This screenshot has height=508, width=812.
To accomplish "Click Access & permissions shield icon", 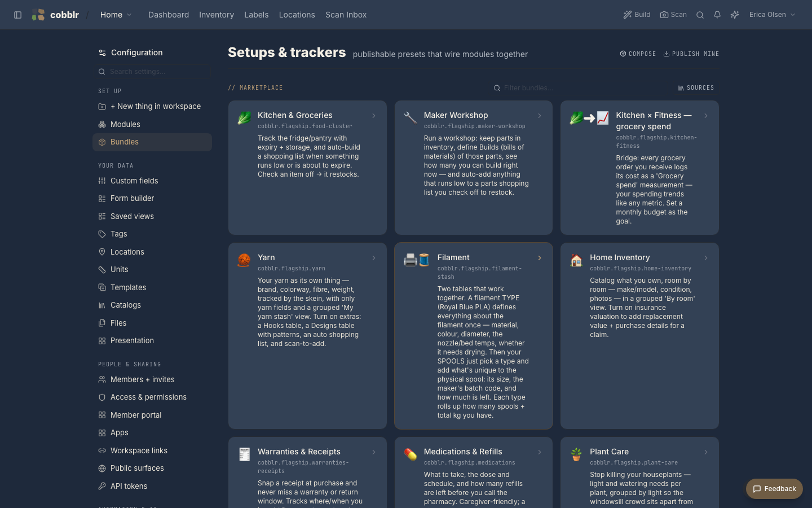I will pos(102,397).
